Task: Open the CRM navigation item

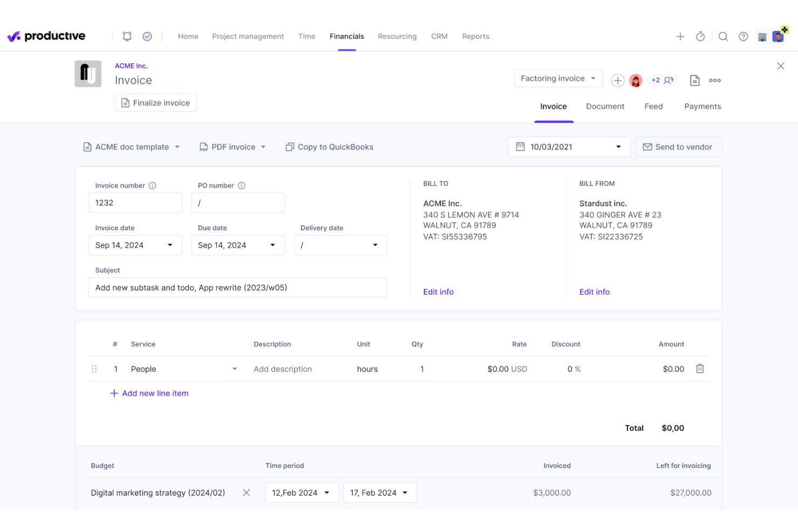Action: [439, 36]
